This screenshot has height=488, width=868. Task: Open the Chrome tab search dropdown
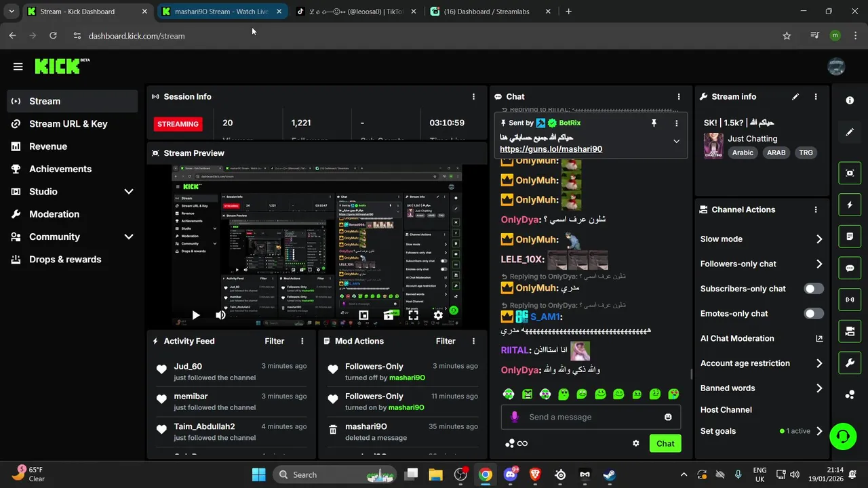point(11,12)
